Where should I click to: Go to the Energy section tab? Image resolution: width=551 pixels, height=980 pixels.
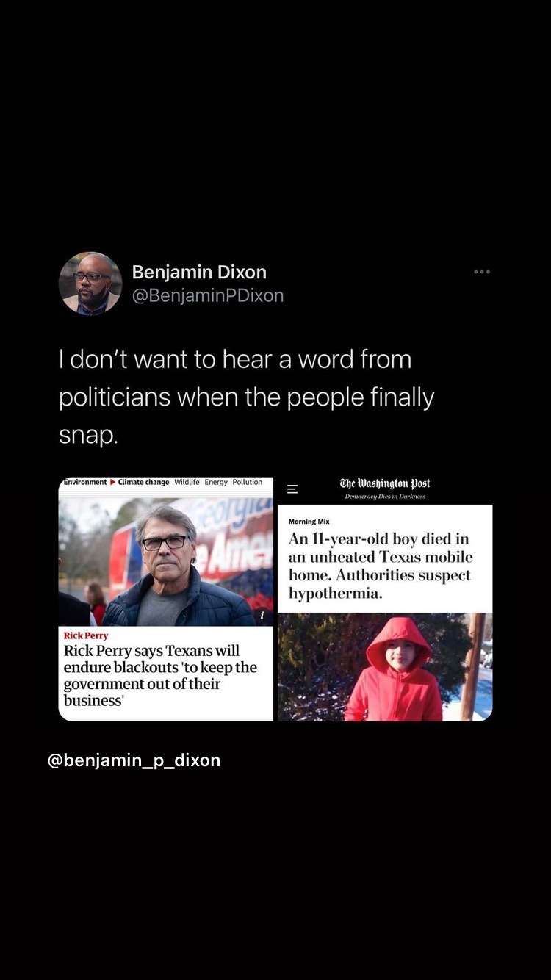(216, 483)
